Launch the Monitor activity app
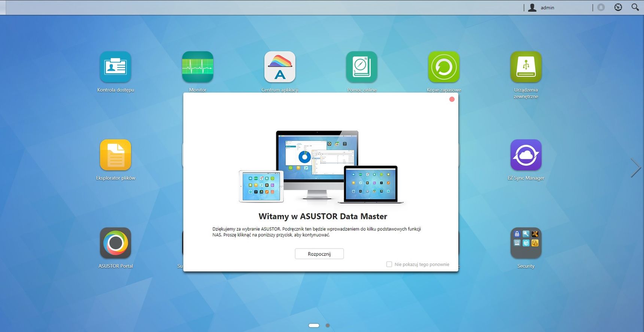 [198, 67]
